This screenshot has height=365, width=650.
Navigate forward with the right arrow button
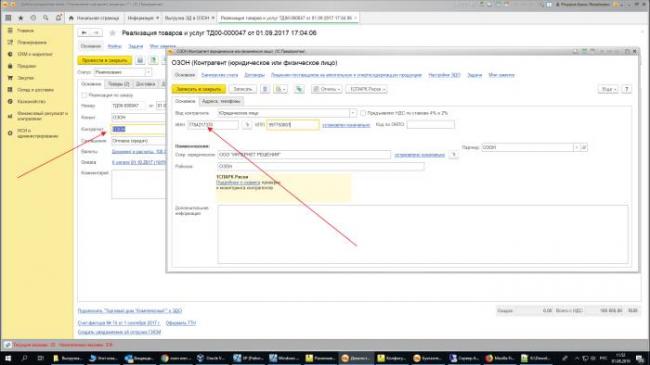(96, 33)
